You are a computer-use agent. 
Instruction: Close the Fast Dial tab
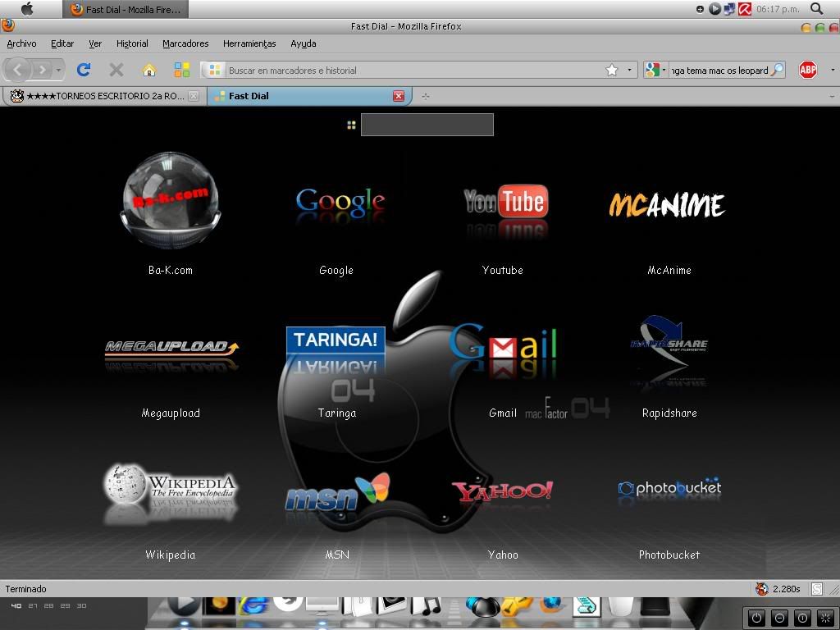[x=399, y=96]
